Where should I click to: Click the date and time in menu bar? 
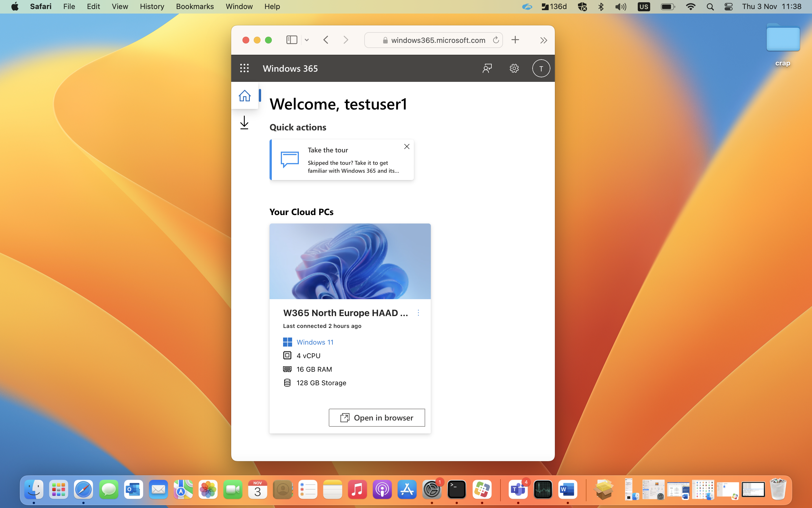click(x=772, y=6)
